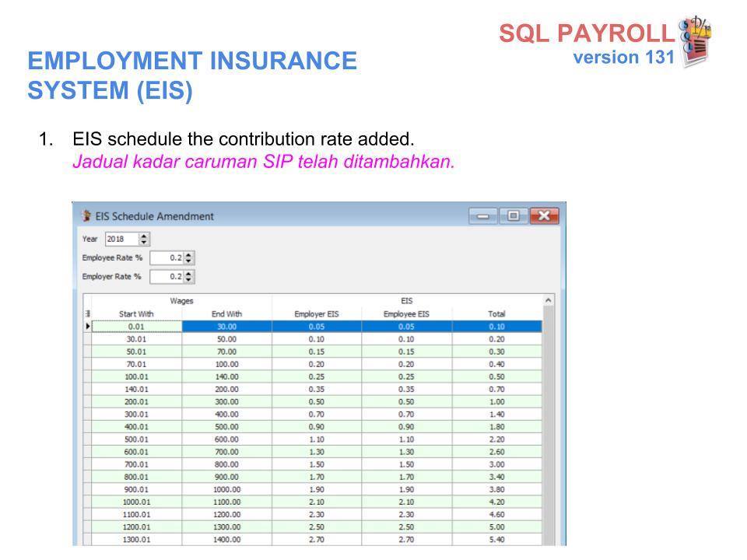The width and height of the screenshot is (747, 560).
Task: Select End With cell 400.00
Action: click(226, 415)
